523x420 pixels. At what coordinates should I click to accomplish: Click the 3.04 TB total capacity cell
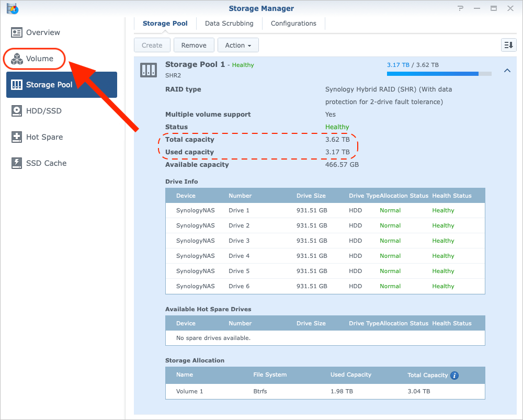point(418,391)
